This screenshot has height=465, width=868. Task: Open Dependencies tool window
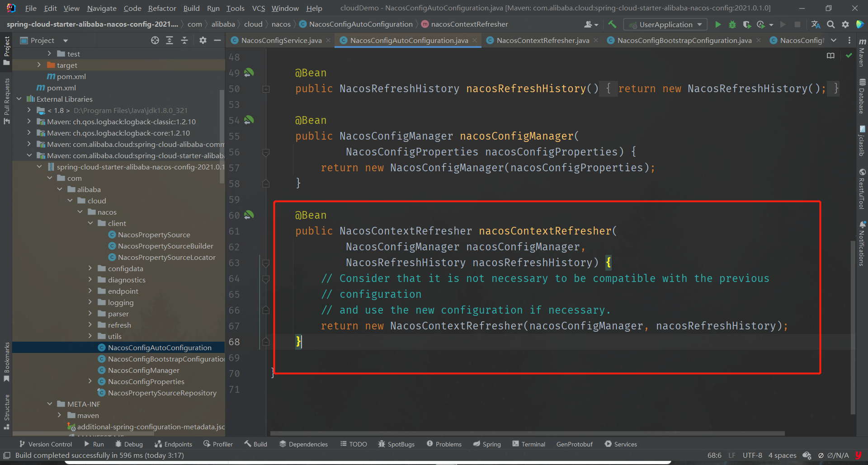tap(303, 444)
